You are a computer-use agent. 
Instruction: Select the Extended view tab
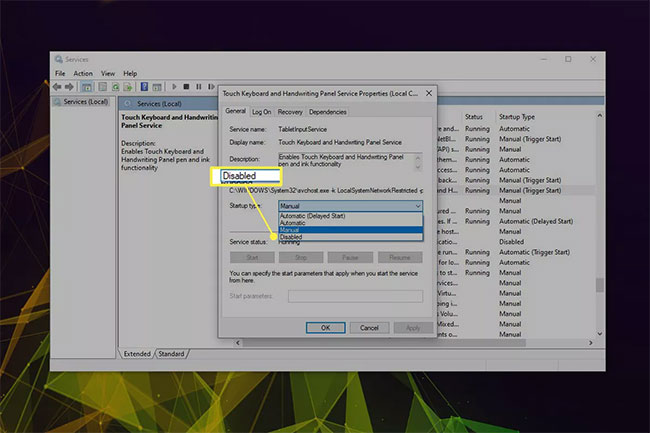click(x=137, y=354)
